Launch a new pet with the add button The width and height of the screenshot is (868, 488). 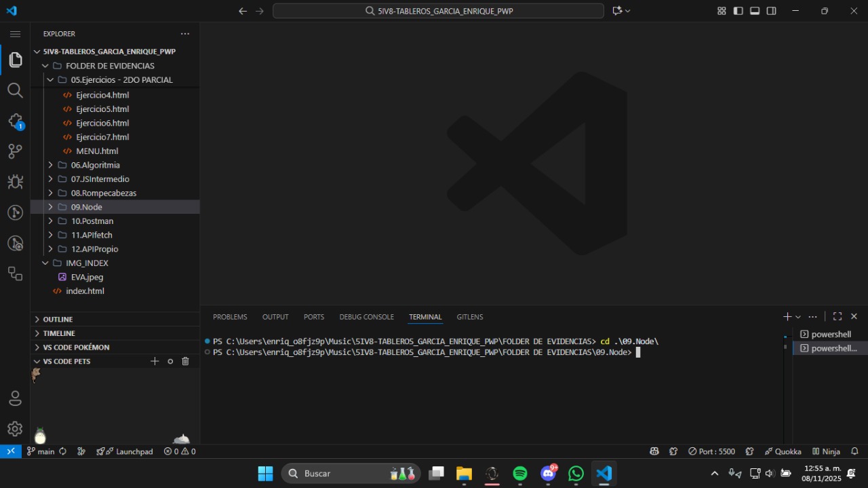(x=155, y=361)
